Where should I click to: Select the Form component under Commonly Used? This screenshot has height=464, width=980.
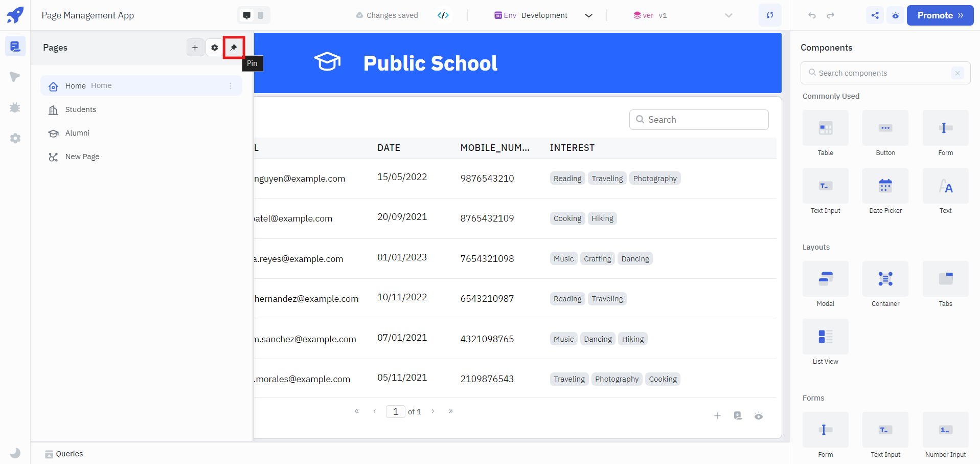click(946, 134)
